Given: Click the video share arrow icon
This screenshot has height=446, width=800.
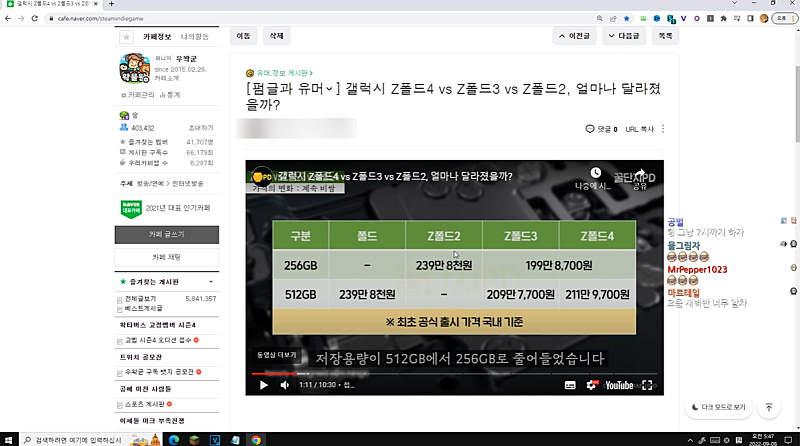Looking at the screenshot, I should pyautogui.click(x=640, y=173).
